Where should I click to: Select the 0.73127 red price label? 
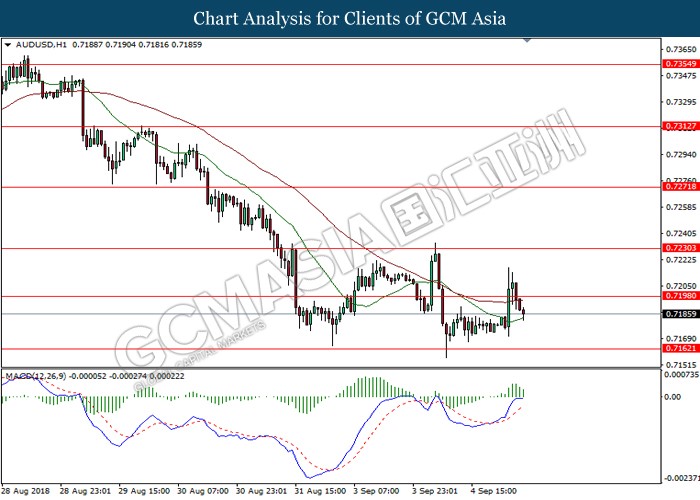coord(680,126)
